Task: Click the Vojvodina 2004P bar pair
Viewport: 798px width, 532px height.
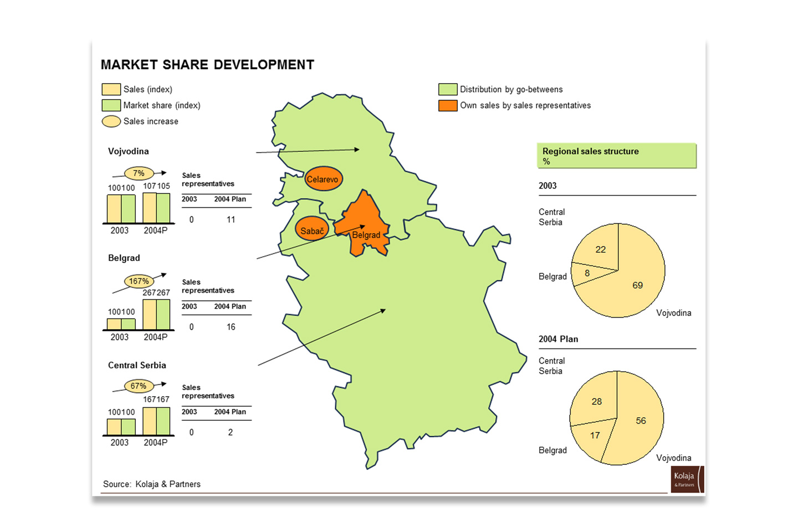Action: 156,208
